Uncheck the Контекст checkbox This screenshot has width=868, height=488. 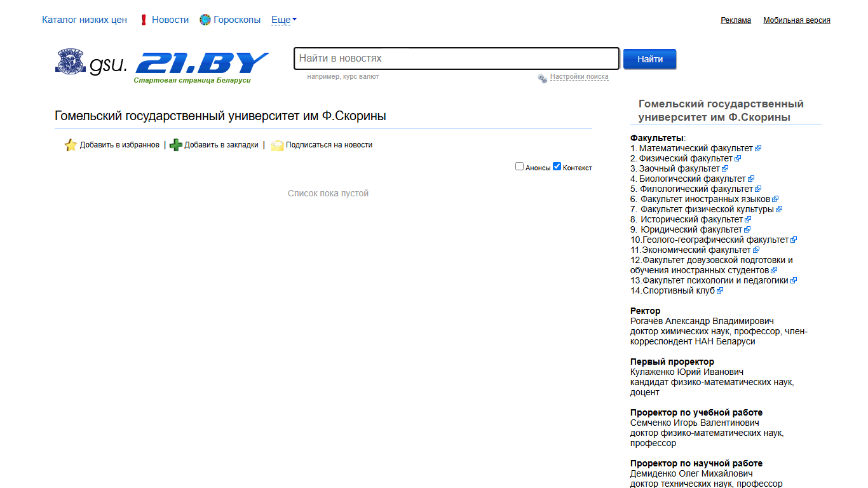coord(557,166)
